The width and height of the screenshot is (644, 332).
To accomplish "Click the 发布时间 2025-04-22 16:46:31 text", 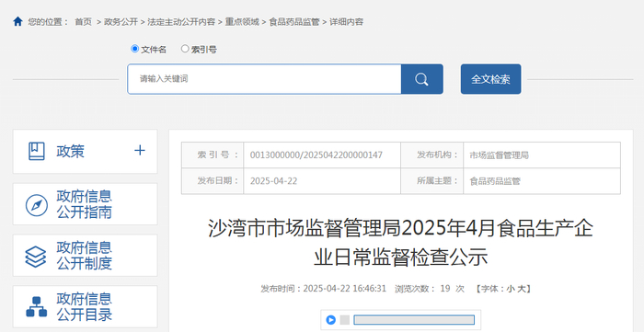I will coord(323,289).
